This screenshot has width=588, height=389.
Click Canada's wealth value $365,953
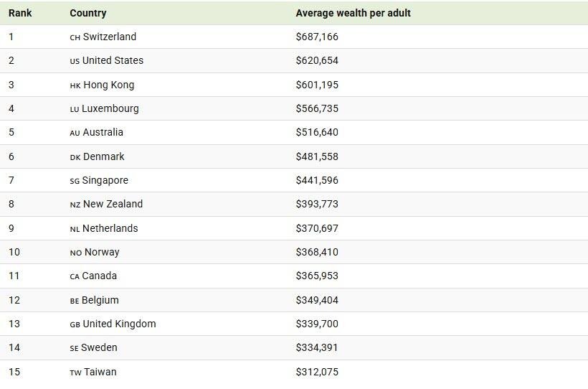pyautogui.click(x=317, y=276)
